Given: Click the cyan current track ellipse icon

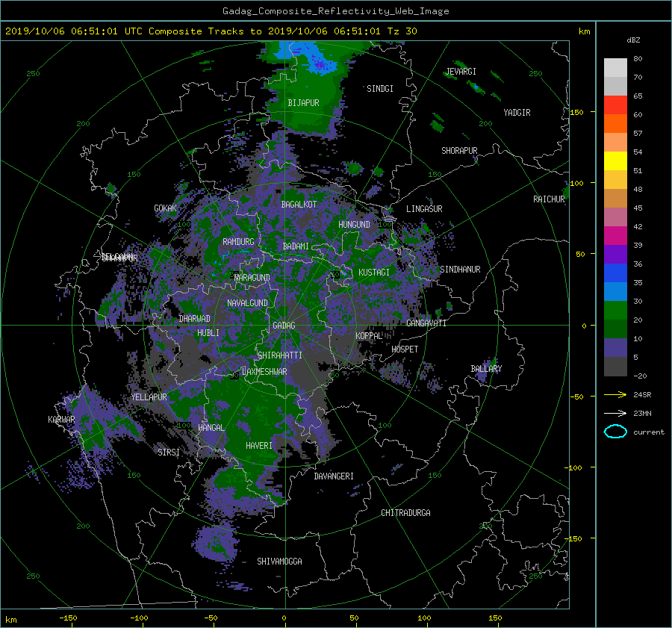Looking at the screenshot, I should click(615, 432).
